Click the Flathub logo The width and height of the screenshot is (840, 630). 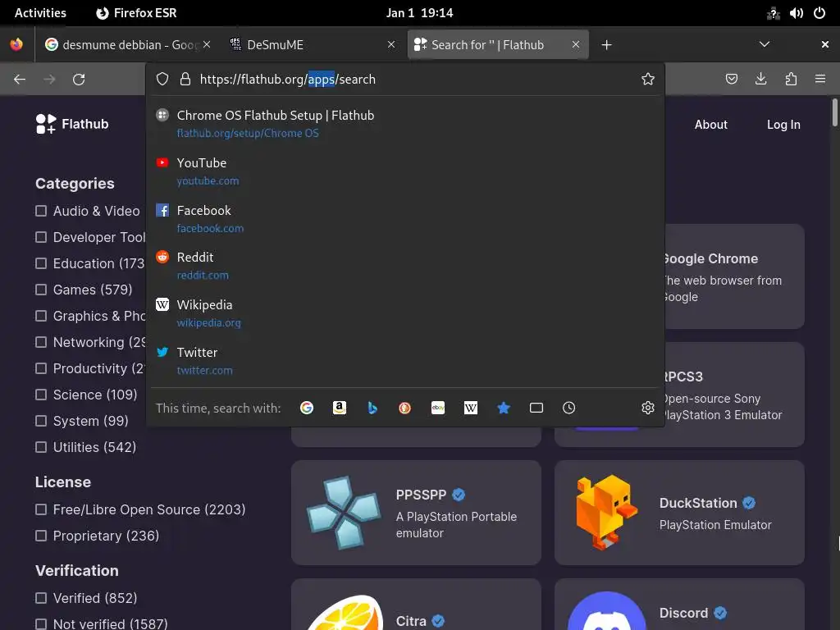(x=72, y=124)
